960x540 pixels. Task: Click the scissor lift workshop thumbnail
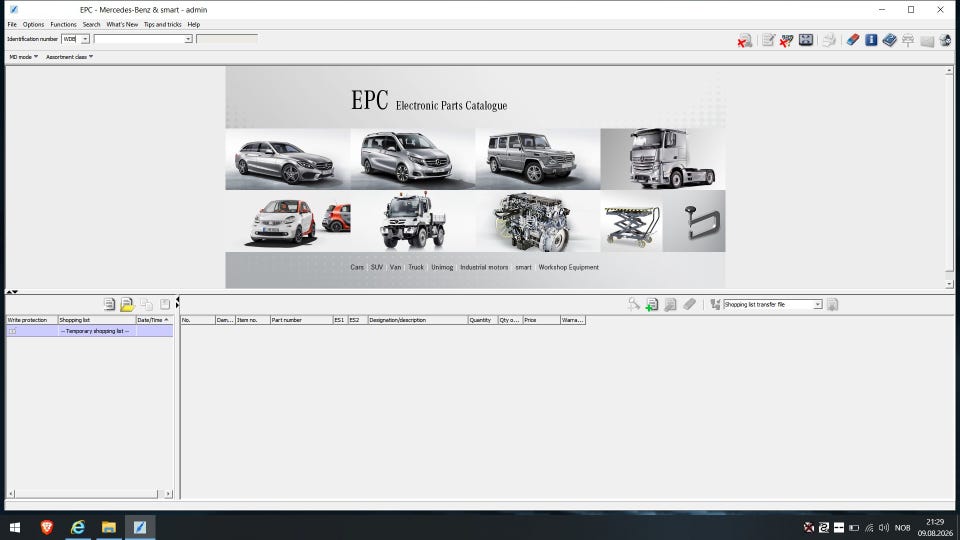click(x=631, y=221)
